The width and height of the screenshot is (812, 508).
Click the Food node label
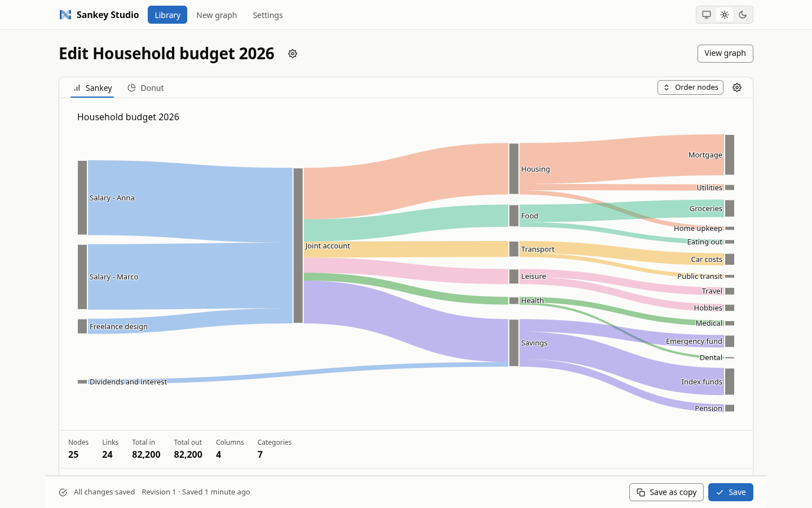pyautogui.click(x=529, y=216)
